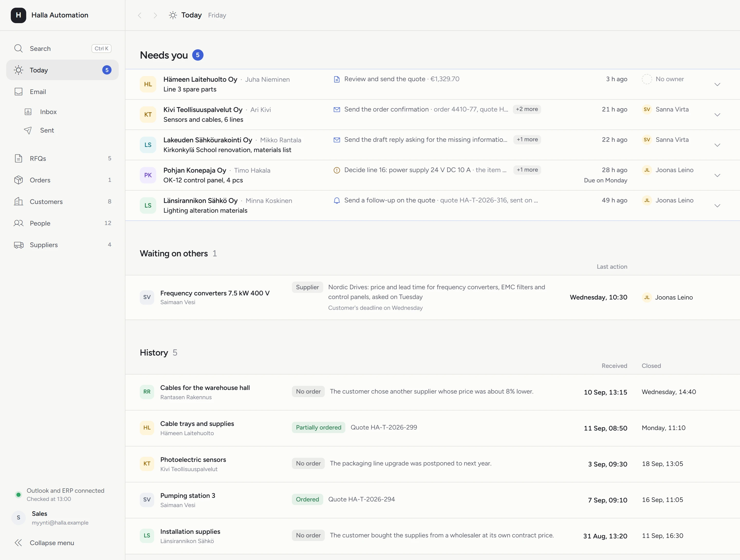Screen dimensions: 740x560
Task: Click the Collapse menu double-chevron icon
Action: (x=18, y=543)
